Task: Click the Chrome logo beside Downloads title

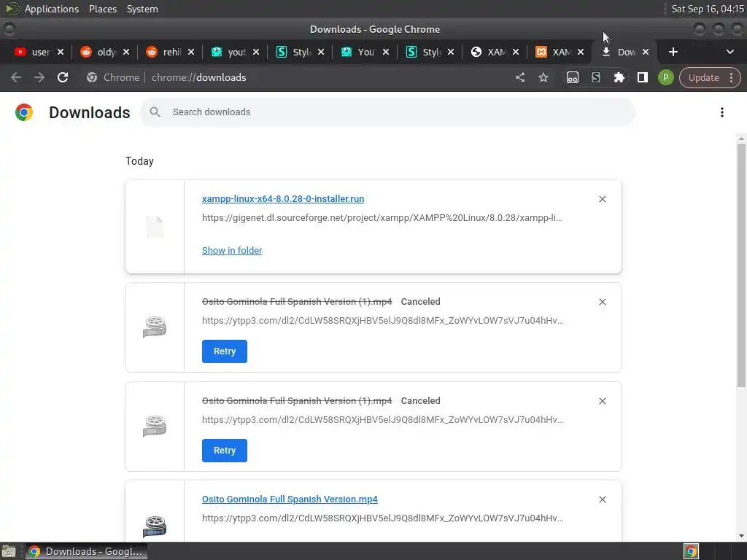Action: pyautogui.click(x=24, y=112)
